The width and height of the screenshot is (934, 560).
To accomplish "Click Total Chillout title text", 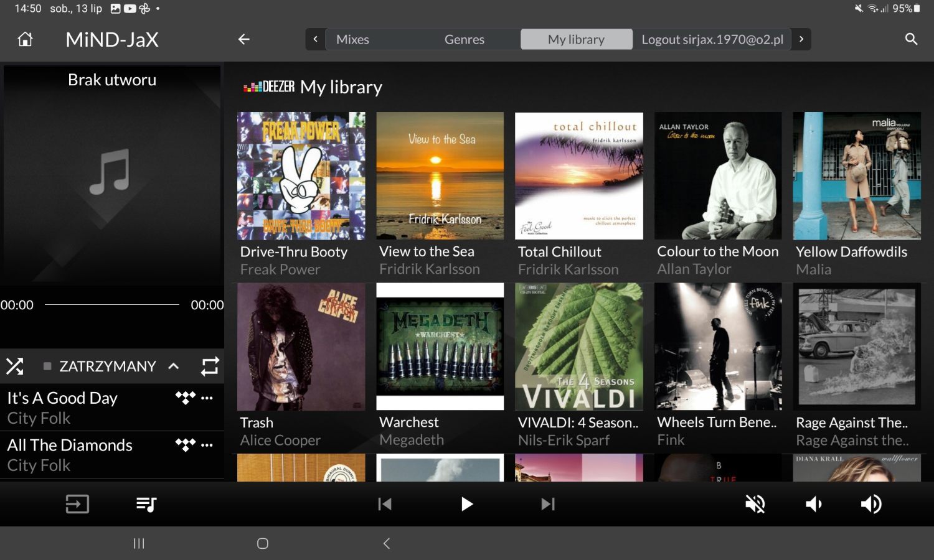I will (x=560, y=252).
